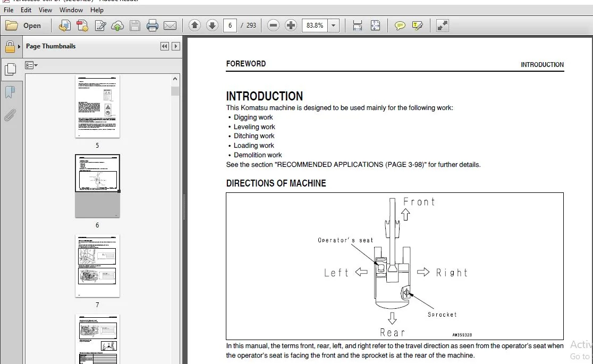Click the convert PDF icon with red badge
This screenshot has height=364, width=593.
(x=82, y=26)
